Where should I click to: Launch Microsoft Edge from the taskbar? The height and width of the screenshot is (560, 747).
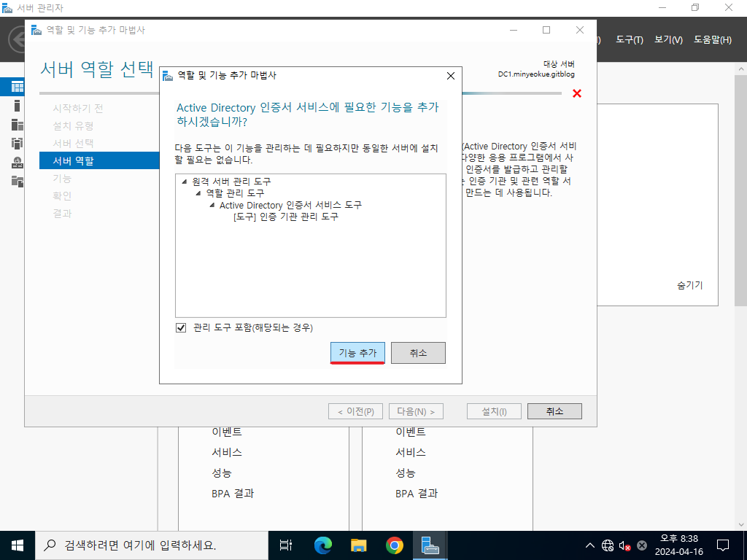click(323, 545)
